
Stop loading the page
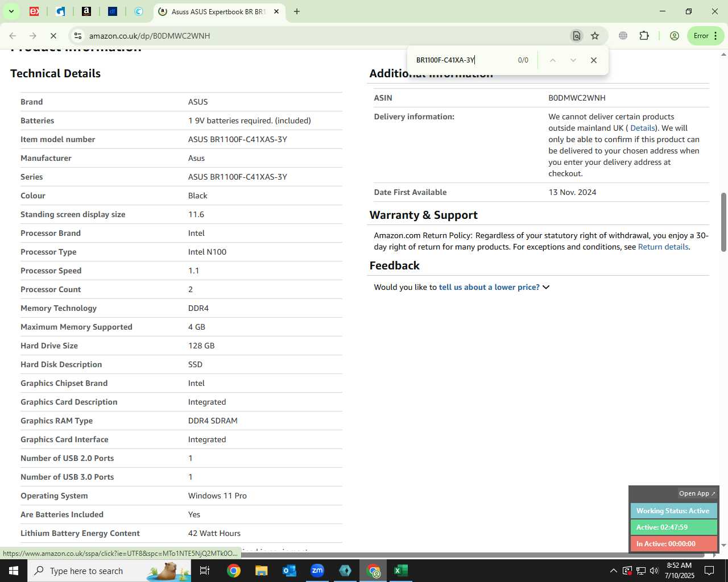(53, 36)
